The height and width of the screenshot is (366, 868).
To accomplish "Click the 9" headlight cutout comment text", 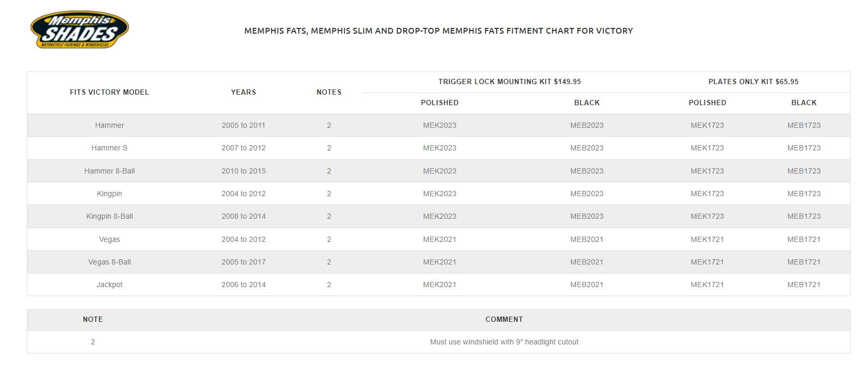I will coord(503,342).
